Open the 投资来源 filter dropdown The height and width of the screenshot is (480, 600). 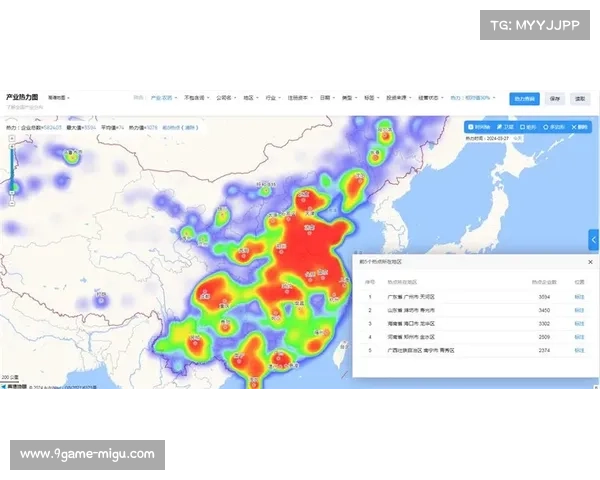(398, 98)
